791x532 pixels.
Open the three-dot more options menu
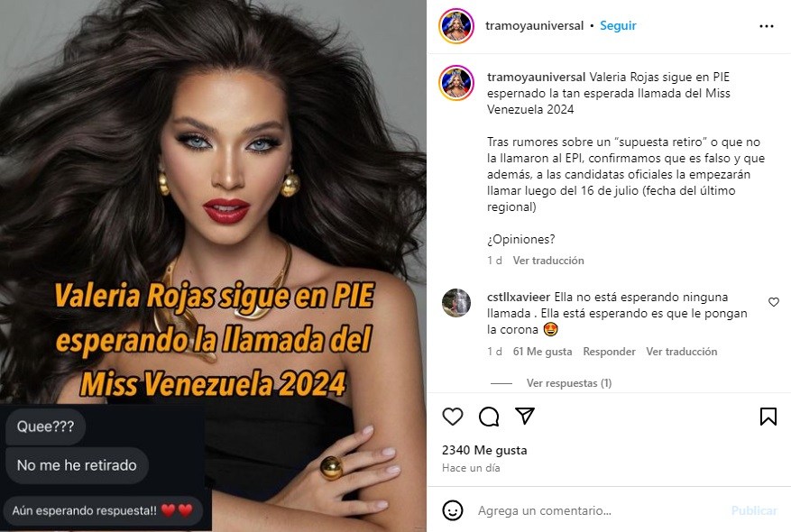coord(767,26)
